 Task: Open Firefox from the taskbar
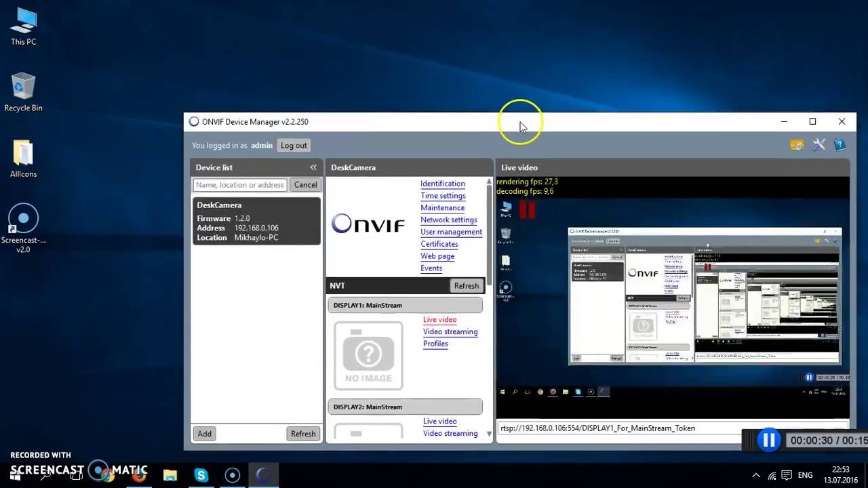(138, 475)
